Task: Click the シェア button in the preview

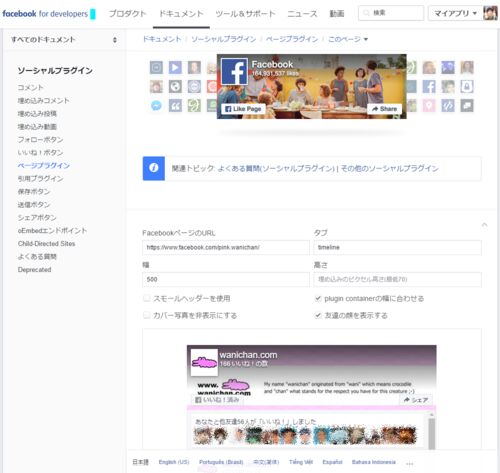Action: click(x=416, y=400)
